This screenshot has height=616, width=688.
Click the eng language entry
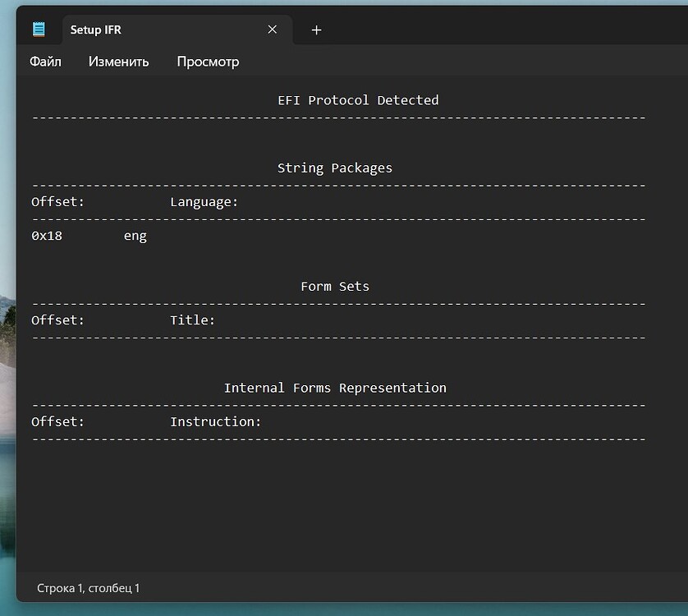pos(134,236)
